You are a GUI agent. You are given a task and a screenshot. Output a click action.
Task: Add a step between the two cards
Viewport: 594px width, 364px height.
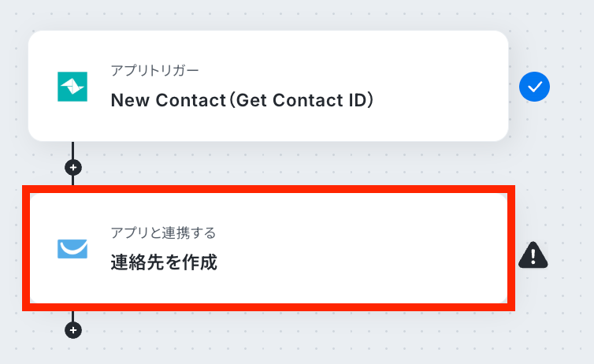(x=73, y=167)
